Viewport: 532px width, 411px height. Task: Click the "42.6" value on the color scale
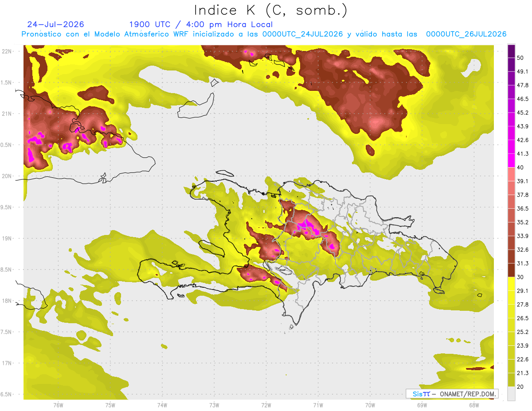522,140
